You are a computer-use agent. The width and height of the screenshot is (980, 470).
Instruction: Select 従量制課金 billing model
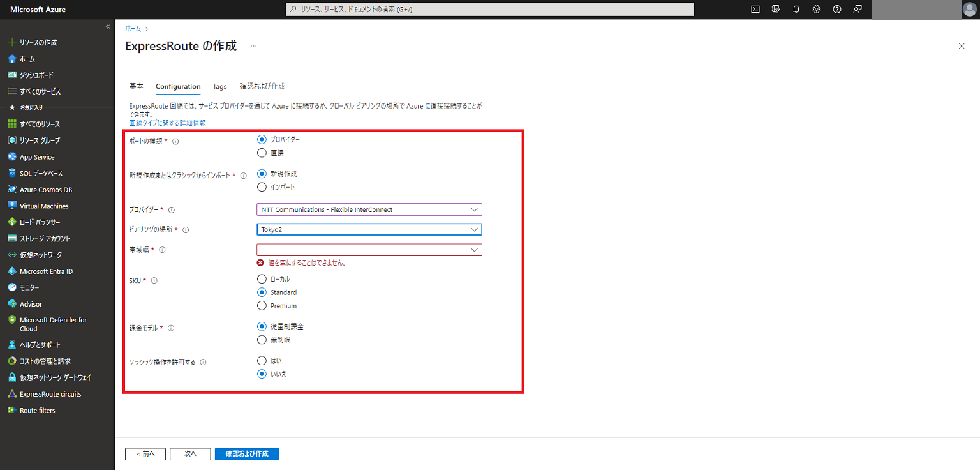tap(262, 326)
